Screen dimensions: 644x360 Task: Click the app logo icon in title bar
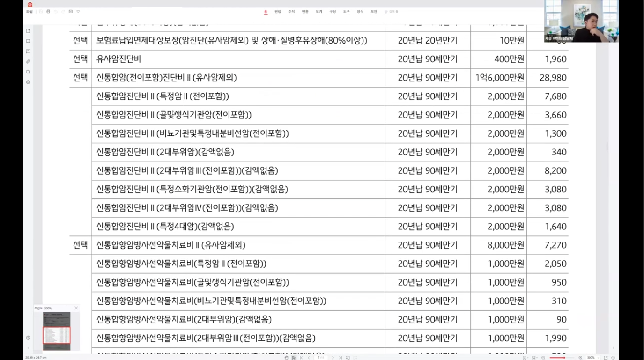(x=30, y=4)
